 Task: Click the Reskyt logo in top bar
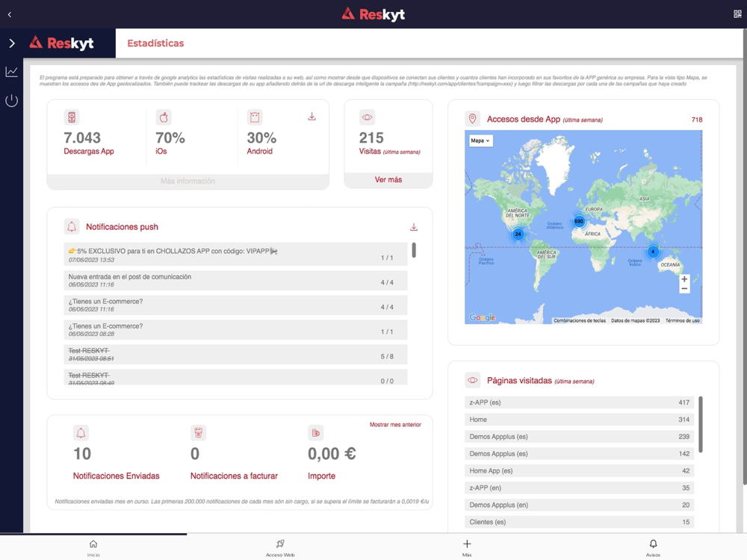(x=373, y=14)
